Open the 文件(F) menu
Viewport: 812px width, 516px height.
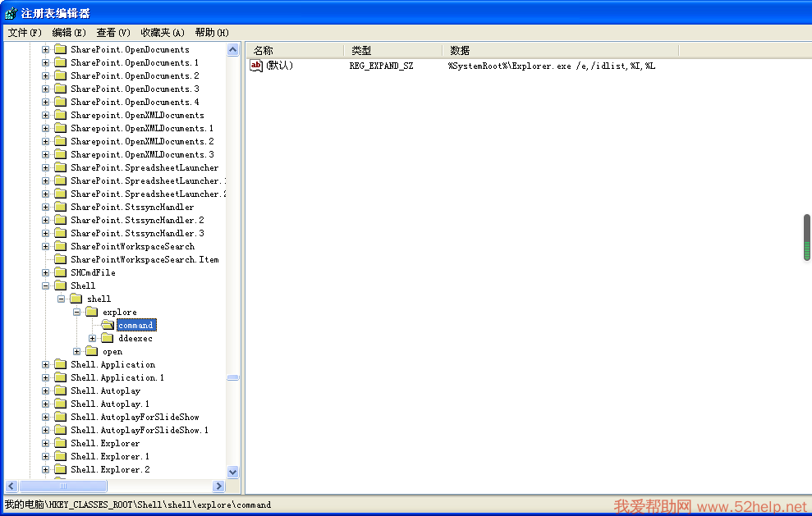click(x=24, y=33)
